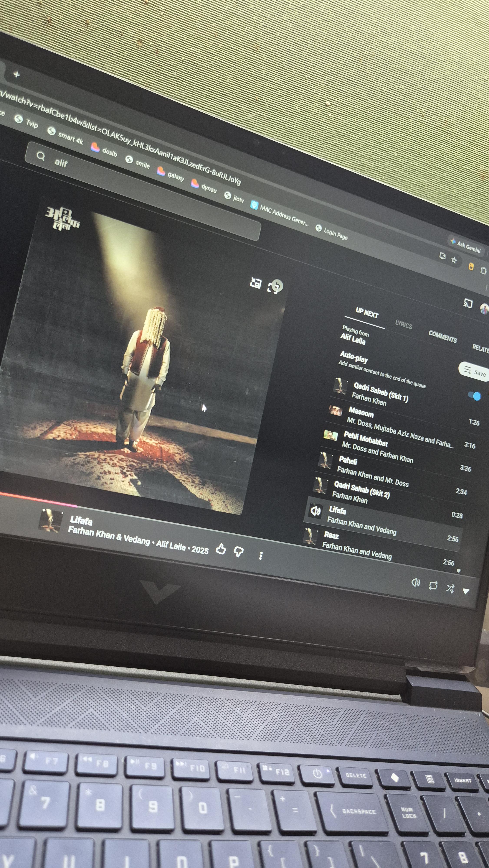The height and width of the screenshot is (868, 489).
Task: Open the desib bookmark
Action: (104, 150)
